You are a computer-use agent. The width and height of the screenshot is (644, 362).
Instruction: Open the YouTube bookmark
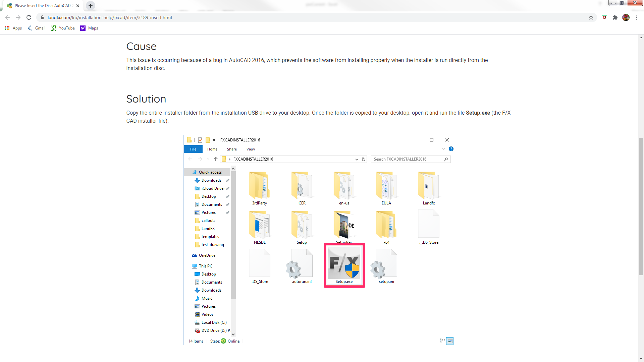63,28
